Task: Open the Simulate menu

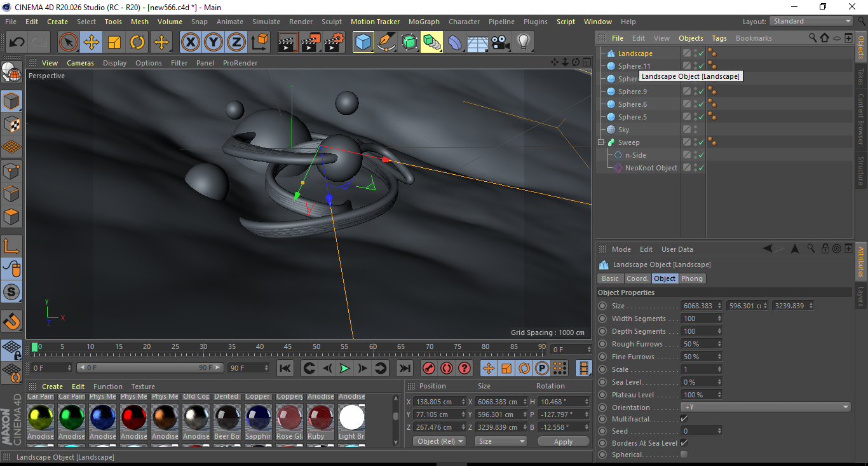Action: (266, 22)
